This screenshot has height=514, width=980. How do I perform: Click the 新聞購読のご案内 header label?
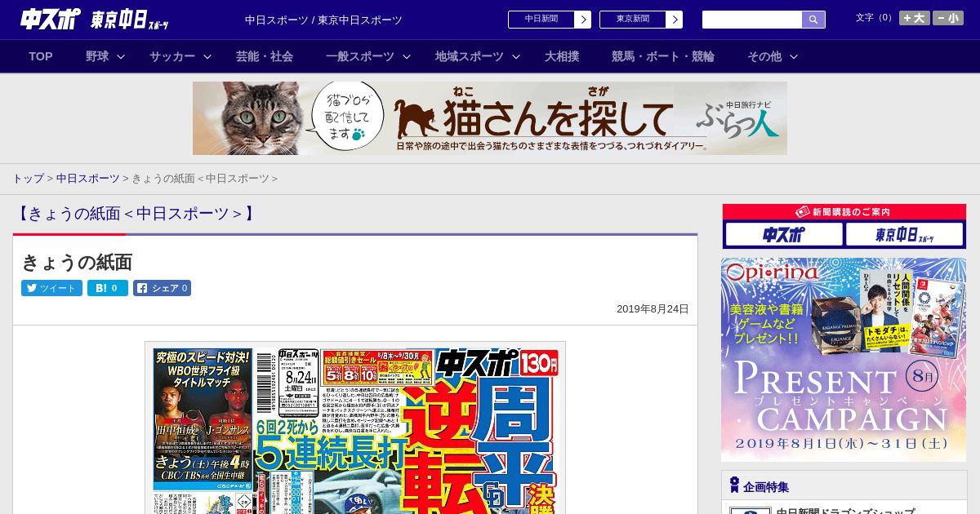tap(844, 211)
